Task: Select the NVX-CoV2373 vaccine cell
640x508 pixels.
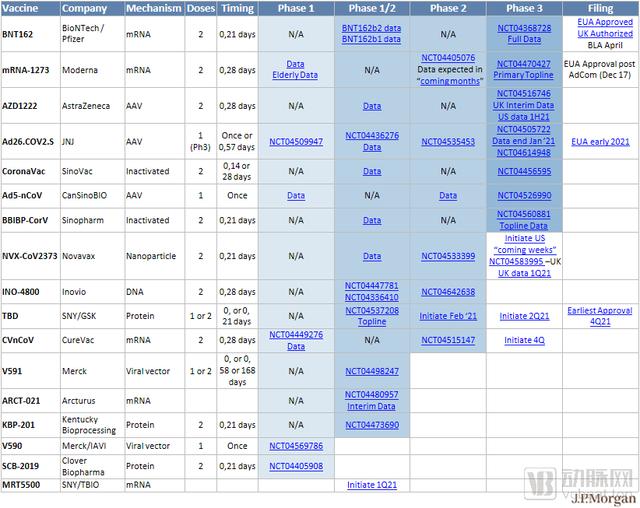Action: (x=31, y=256)
